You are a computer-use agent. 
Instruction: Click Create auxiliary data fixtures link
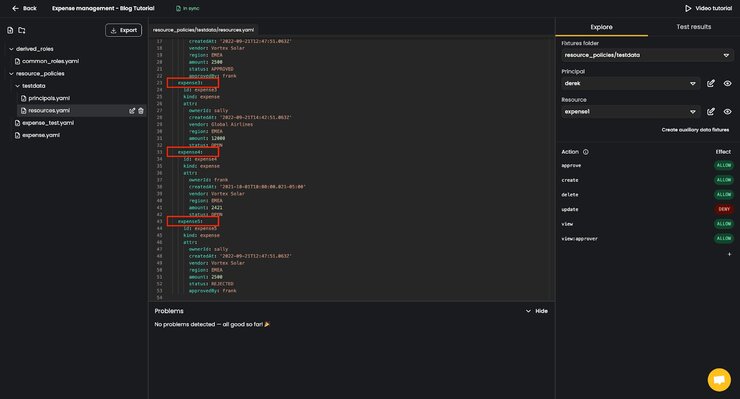pyautogui.click(x=695, y=130)
